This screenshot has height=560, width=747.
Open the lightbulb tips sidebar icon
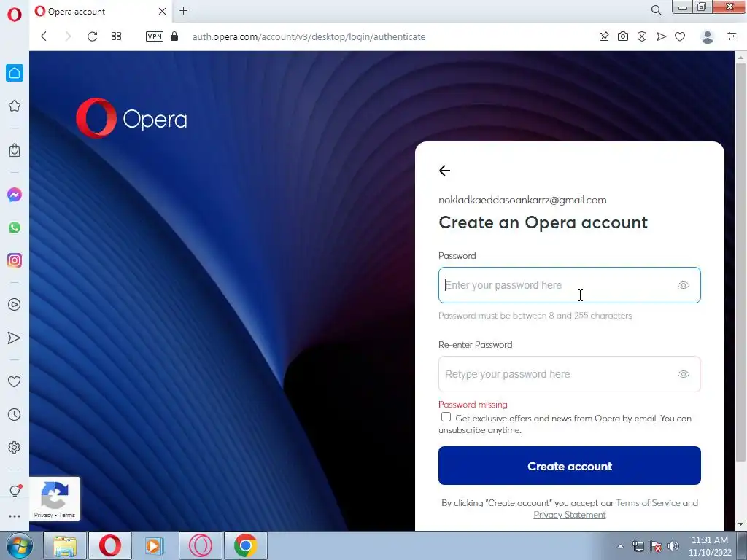[x=15, y=491]
